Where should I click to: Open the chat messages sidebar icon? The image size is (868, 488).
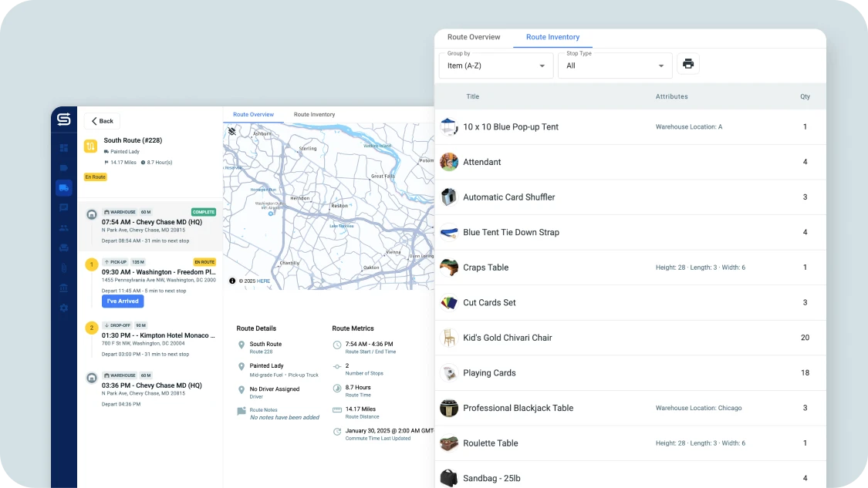(63, 207)
